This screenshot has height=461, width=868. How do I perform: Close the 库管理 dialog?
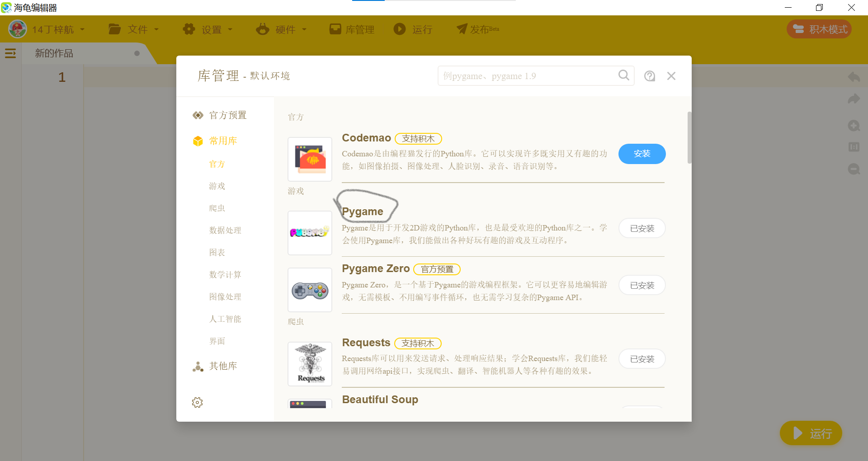(x=671, y=76)
